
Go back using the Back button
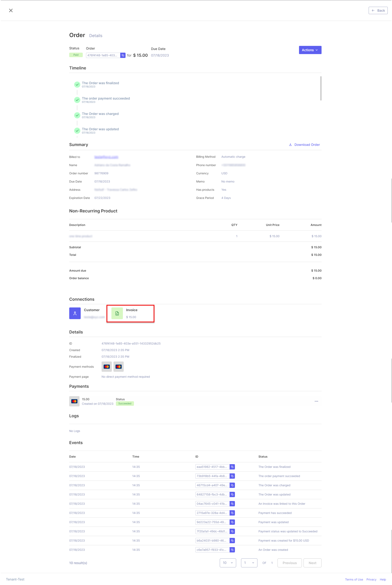(378, 11)
